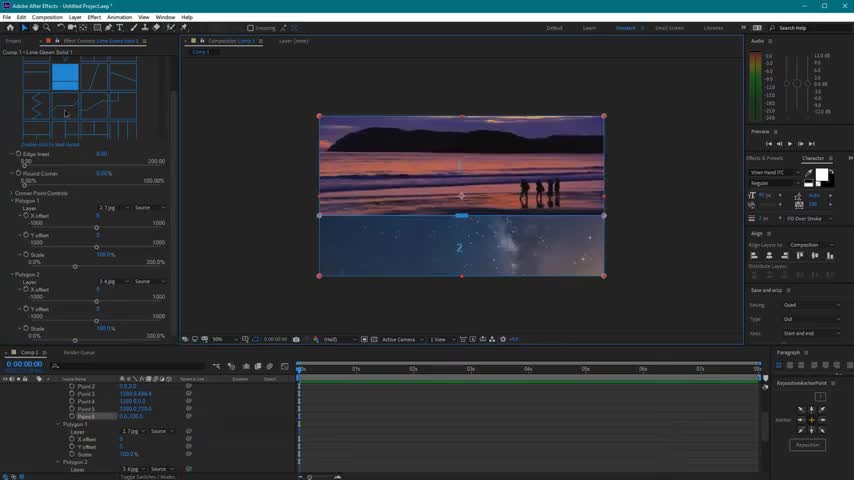
Task: Select the Rectangle shape tool
Action: (x=98, y=27)
